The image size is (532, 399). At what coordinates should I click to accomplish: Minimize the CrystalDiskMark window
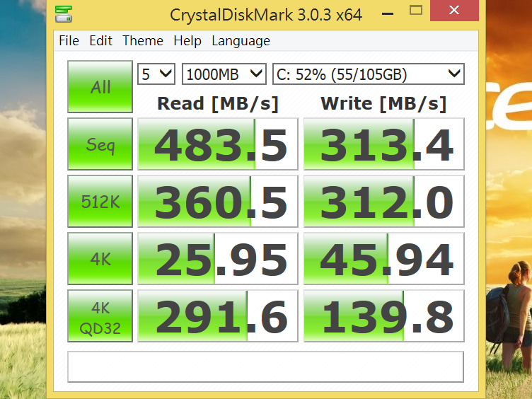(x=388, y=13)
